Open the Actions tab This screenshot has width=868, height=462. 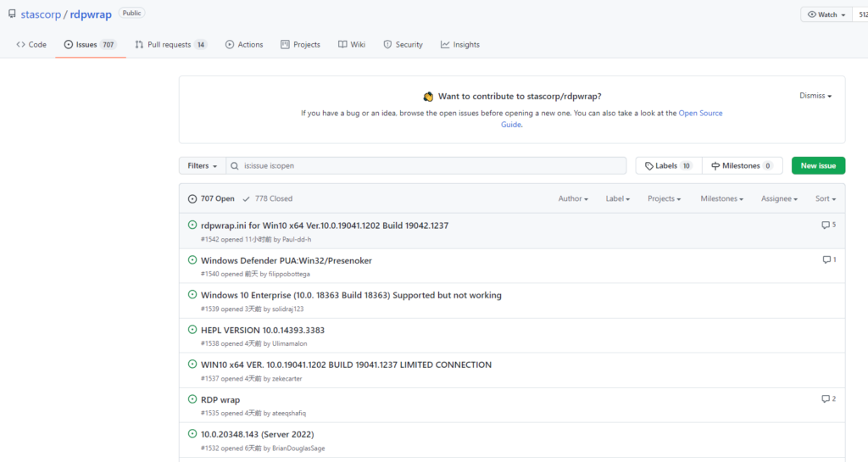[x=244, y=45]
